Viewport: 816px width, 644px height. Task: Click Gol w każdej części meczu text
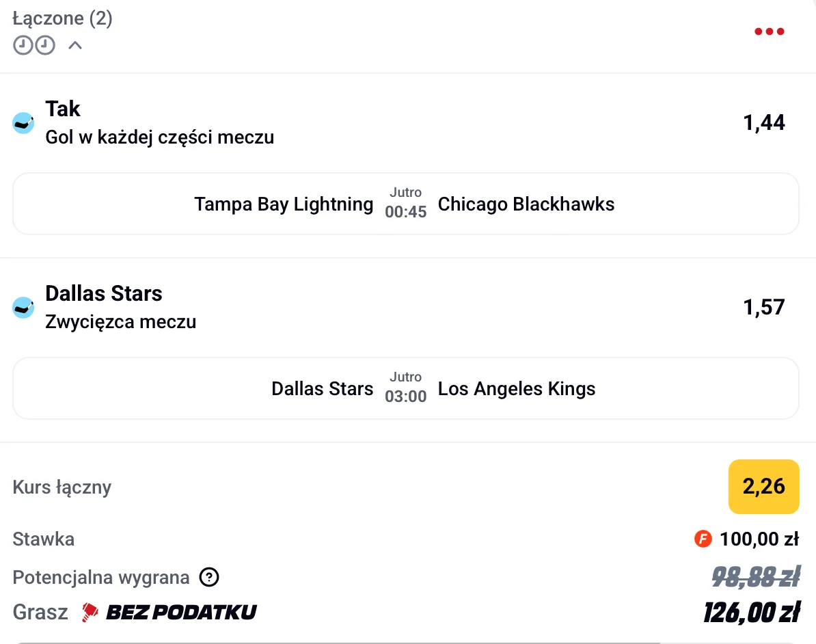coord(159,137)
